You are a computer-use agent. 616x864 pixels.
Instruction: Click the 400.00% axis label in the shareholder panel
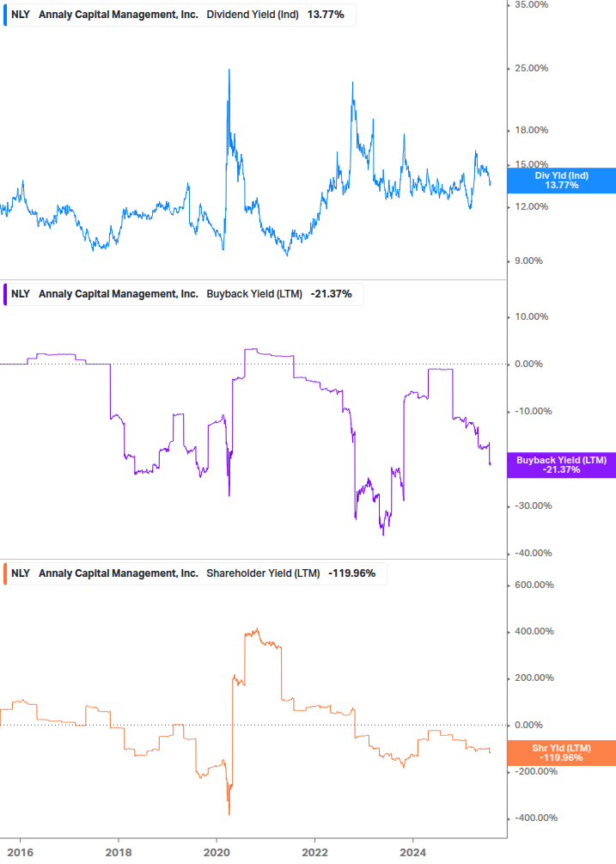[534, 632]
